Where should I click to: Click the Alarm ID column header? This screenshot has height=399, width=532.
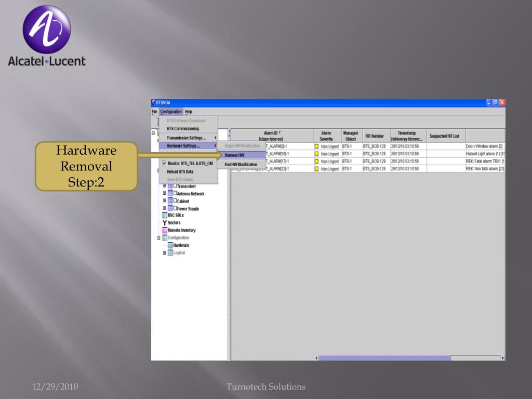(272, 136)
